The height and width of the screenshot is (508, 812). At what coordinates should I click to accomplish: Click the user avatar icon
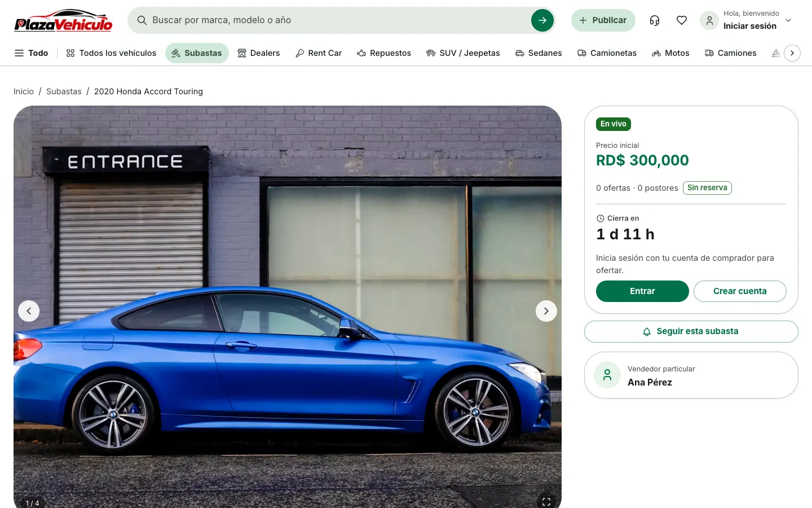tap(709, 20)
